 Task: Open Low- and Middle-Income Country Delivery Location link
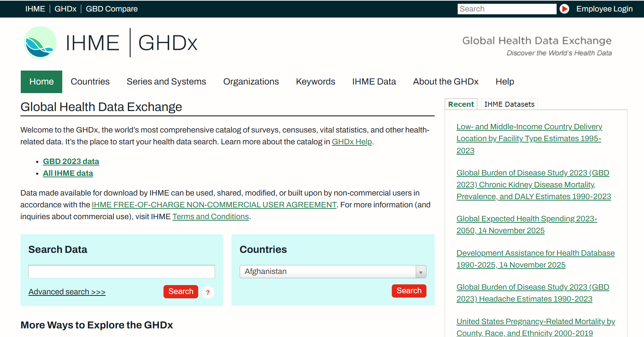tap(529, 139)
